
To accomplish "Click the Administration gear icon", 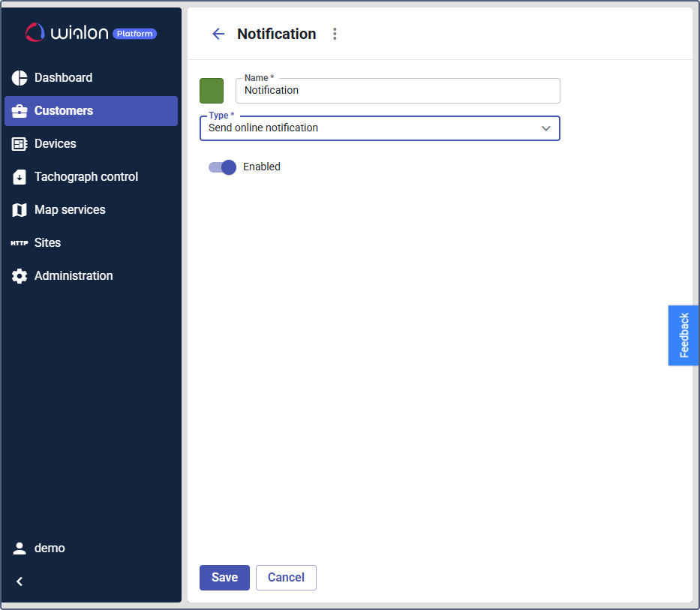I will (x=20, y=276).
